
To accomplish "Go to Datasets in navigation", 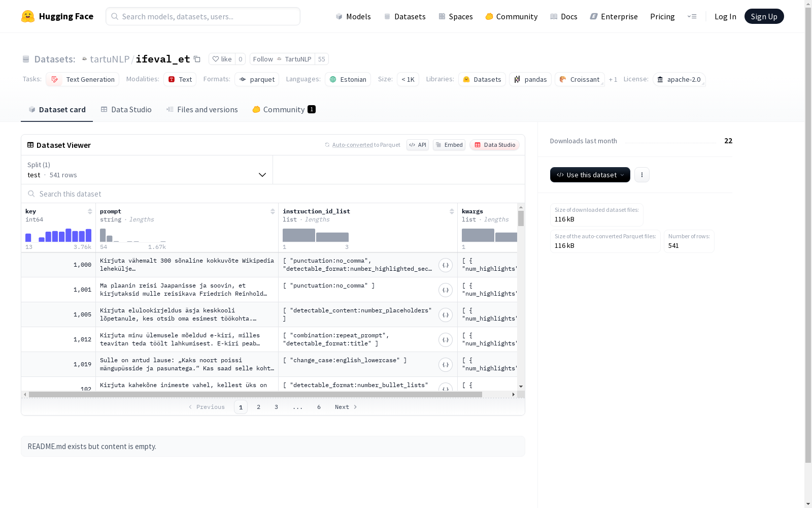I will (x=404, y=16).
